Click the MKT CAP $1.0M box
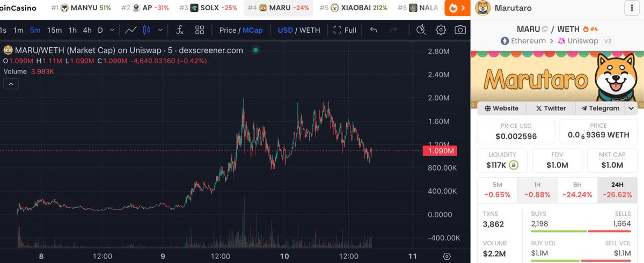This screenshot has height=263, width=644. pos(612,160)
